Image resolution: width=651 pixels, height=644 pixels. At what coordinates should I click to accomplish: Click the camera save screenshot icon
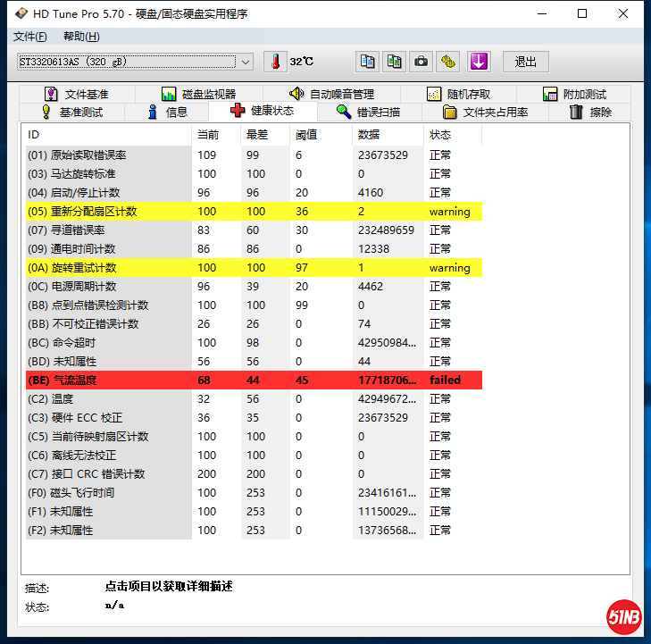click(421, 62)
